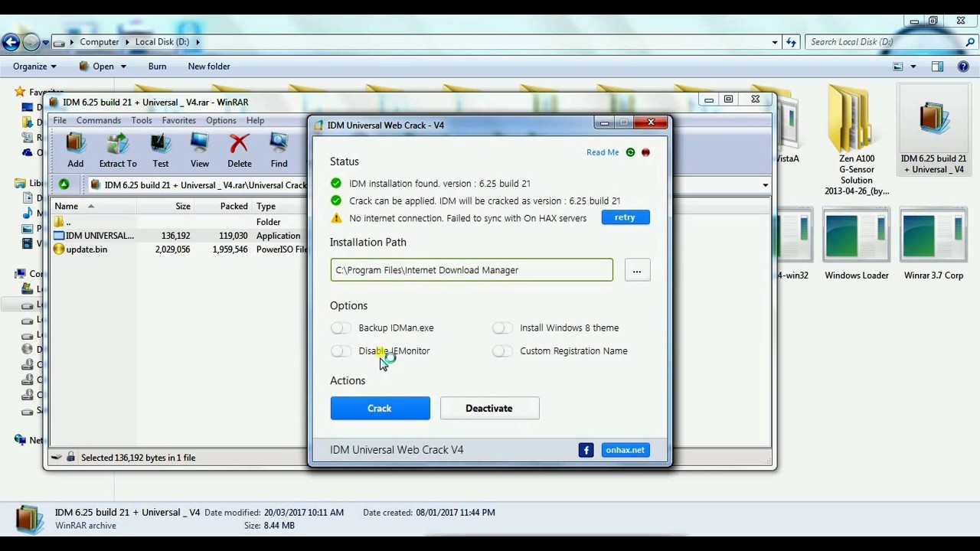Image resolution: width=980 pixels, height=551 pixels.
Task: Click New folder in the Explorer toolbar
Action: (209, 67)
